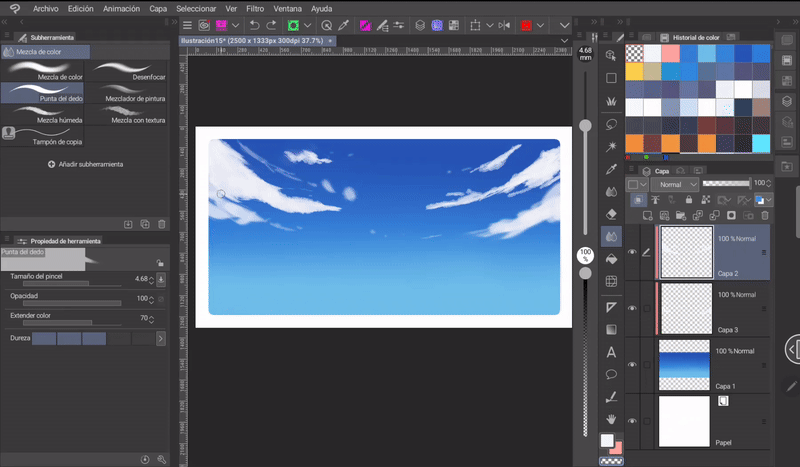Create layer mask icon in Capa panel
Screen dimensions: 800x467
pyautogui.click(x=731, y=215)
